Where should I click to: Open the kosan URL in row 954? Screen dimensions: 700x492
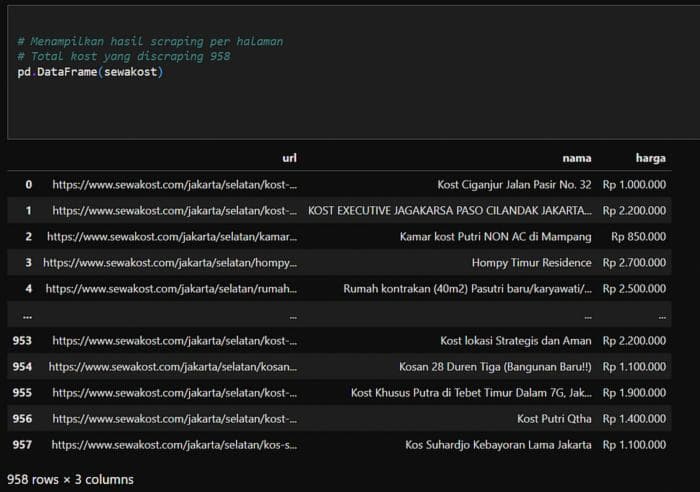click(x=173, y=367)
